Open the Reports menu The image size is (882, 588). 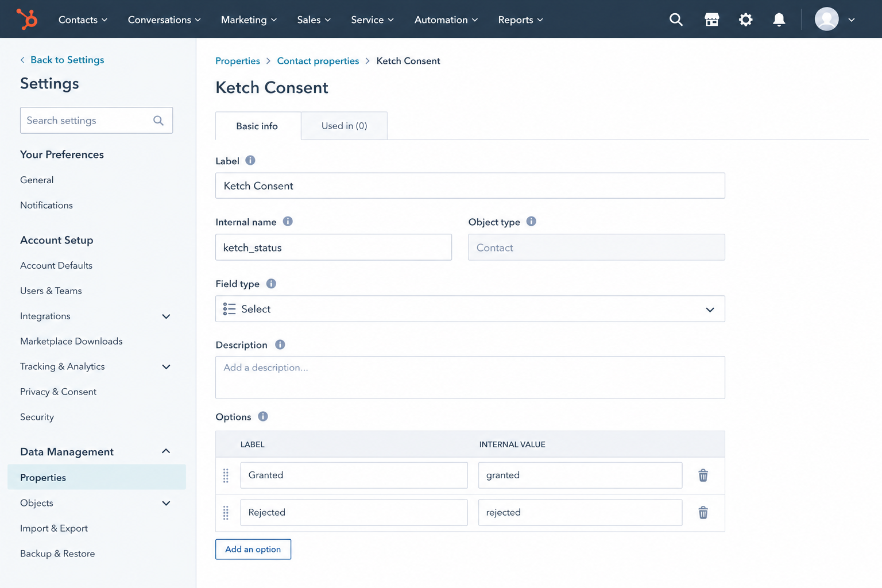pyautogui.click(x=520, y=20)
